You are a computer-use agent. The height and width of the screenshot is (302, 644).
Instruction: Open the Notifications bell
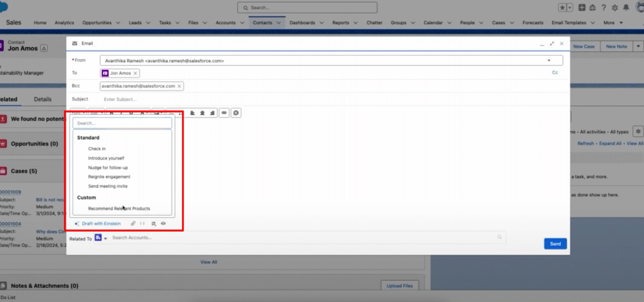pos(626,8)
